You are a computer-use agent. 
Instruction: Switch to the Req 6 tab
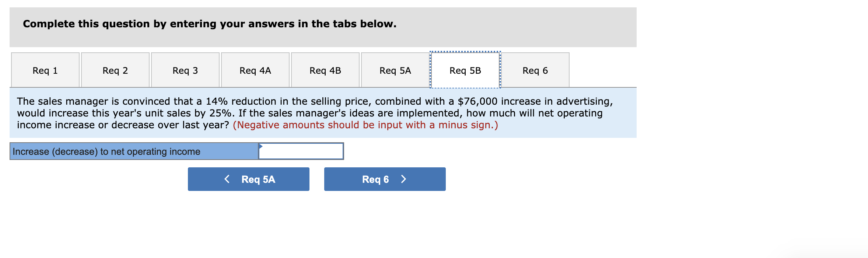(x=535, y=70)
